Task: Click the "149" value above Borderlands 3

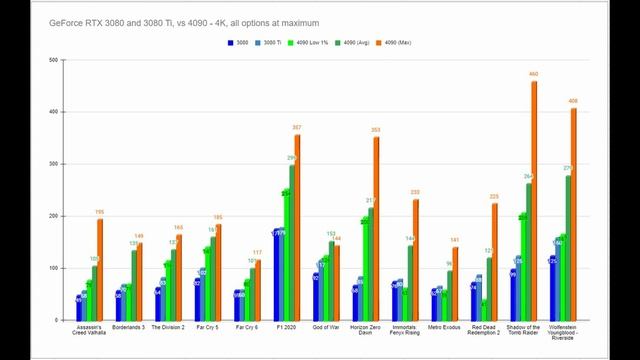Action: click(x=139, y=236)
